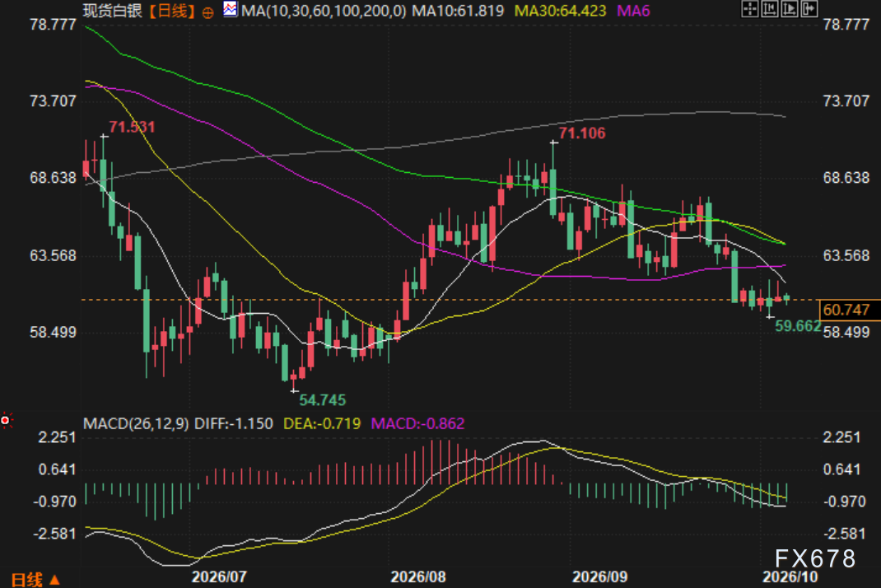
Task: Click the 68.638 label on the right price axis
Action: tap(846, 178)
